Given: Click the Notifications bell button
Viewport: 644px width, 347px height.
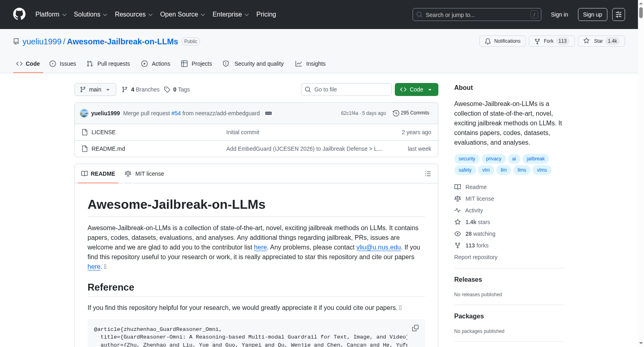Looking at the screenshot, I should [502, 41].
